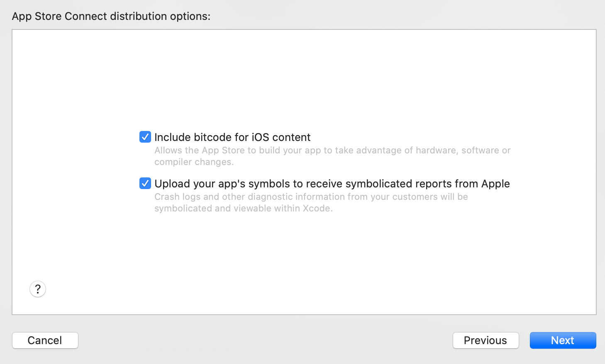Click the "Include bitcode for iOS content" label
605x364 pixels.
232,137
